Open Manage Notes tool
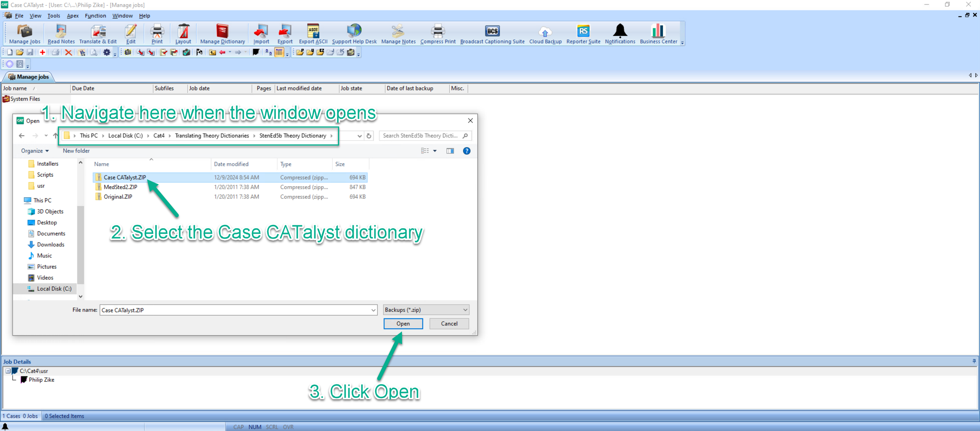The width and height of the screenshot is (980, 431). click(x=398, y=34)
